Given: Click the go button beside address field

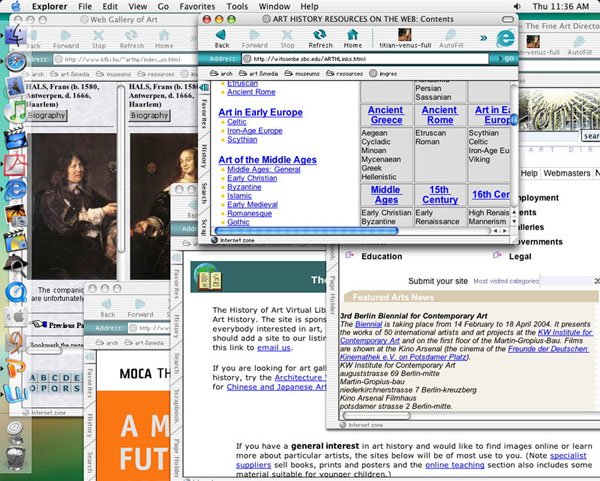Looking at the screenshot, I should [505, 59].
